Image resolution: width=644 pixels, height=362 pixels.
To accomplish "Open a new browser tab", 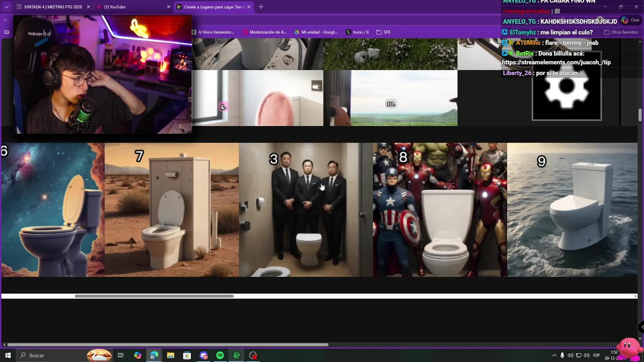I will pos(261,7).
